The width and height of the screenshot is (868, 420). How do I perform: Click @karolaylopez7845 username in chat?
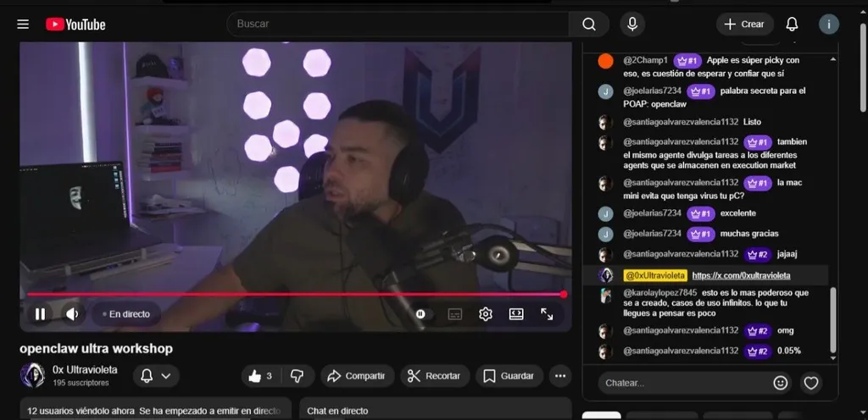pos(659,292)
